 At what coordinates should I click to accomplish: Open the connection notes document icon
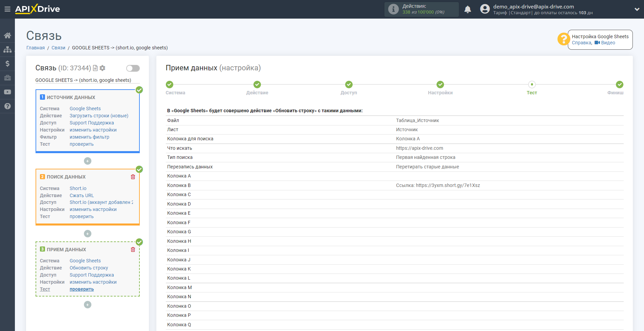click(95, 68)
